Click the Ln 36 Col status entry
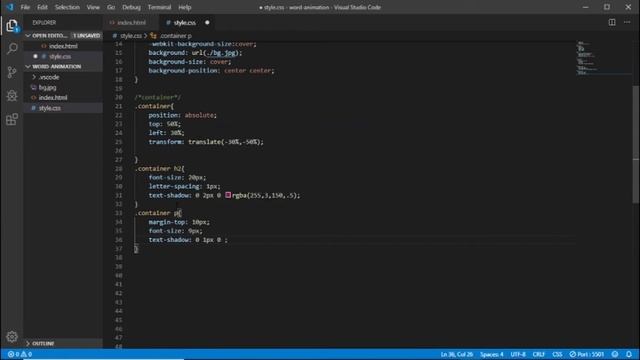Viewport: 640px width, 360px height. tap(456, 354)
